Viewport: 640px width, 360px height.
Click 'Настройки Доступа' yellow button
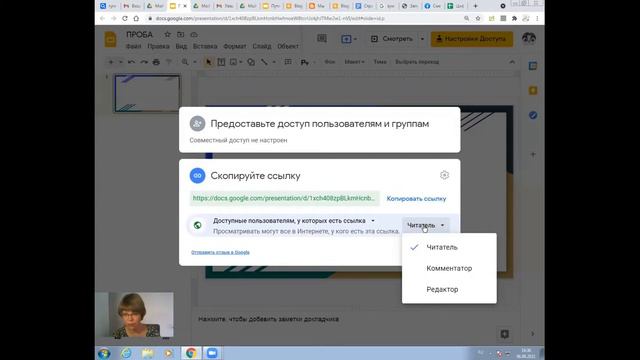pos(472,39)
